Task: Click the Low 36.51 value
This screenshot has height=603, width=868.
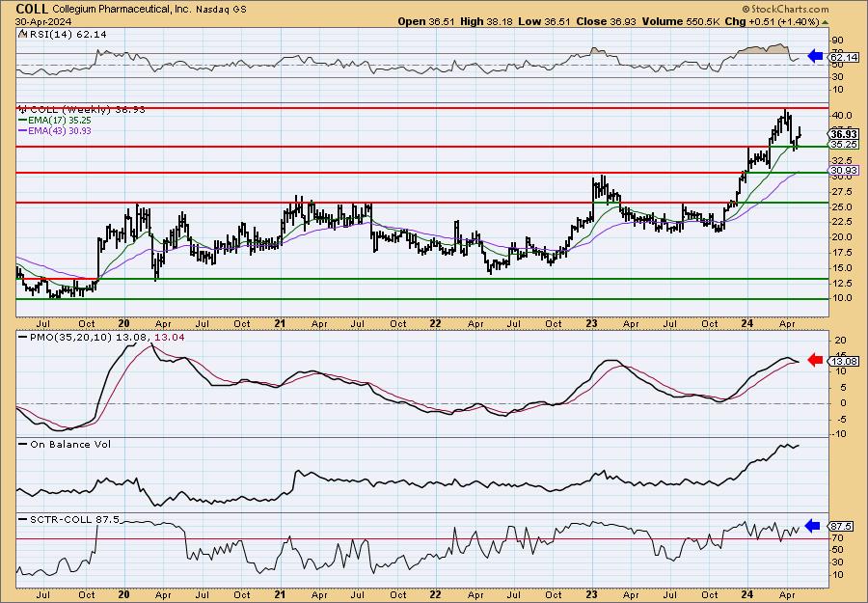Action: click(544, 21)
